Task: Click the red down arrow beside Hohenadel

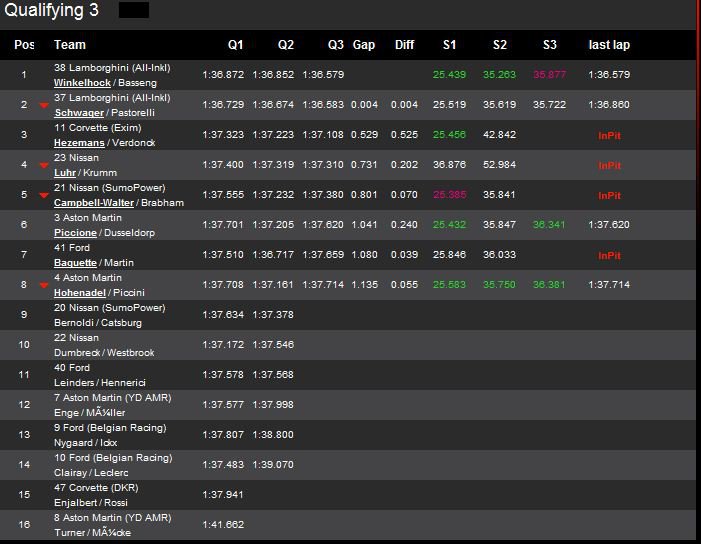Action: coord(43,285)
